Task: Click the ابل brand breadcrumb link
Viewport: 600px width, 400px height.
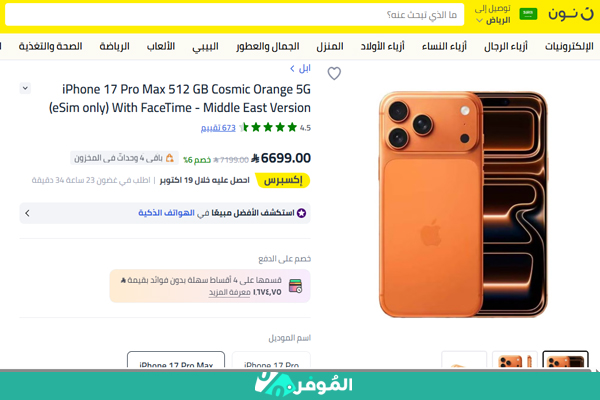Action: tap(300, 69)
